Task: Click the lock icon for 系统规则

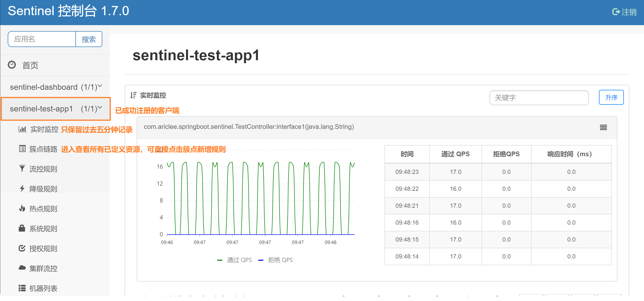Action: tap(22, 228)
